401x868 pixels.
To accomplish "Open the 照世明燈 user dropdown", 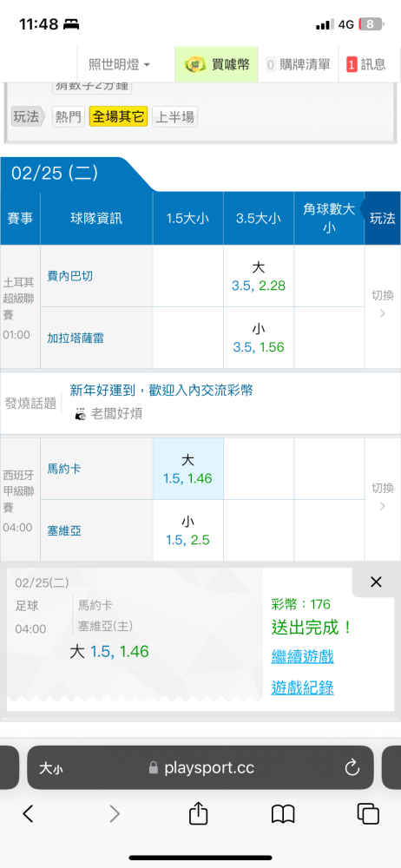I will tap(119, 65).
